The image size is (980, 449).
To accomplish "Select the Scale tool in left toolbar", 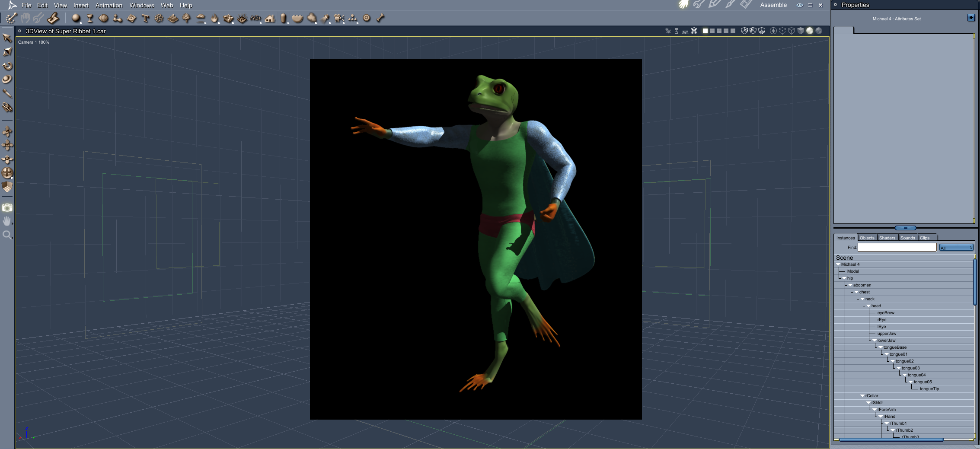I will point(7,52).
